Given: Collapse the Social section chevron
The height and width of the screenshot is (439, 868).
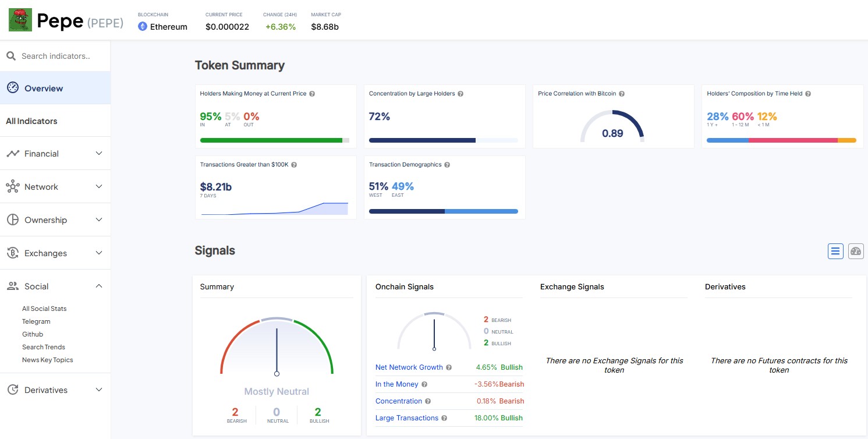Looking at the screenshot, I should tap(99, 286).
